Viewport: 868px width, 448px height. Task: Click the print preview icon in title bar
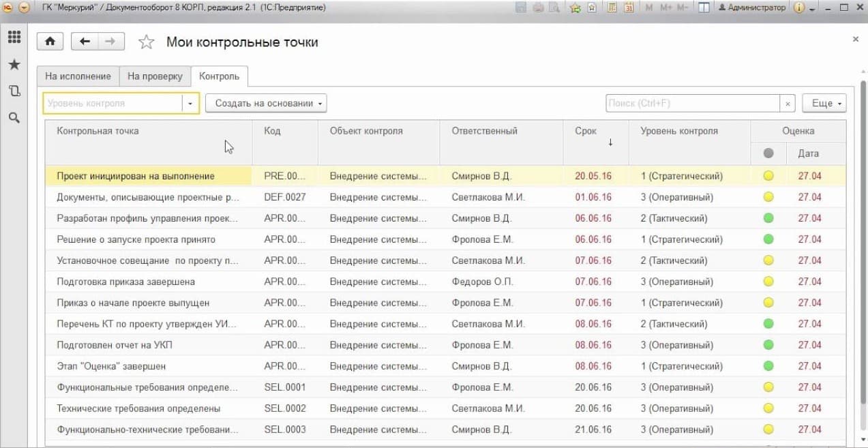(x=554, y=8)
